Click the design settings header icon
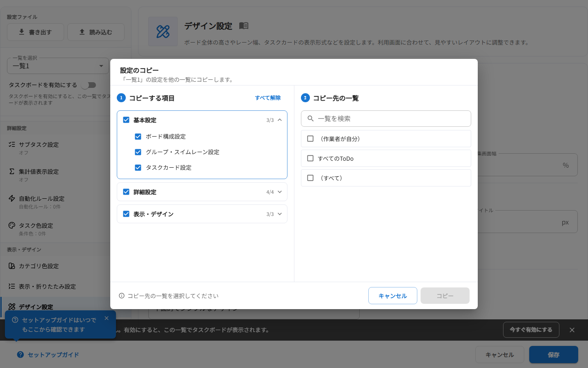Viewport: 588px width, 368px height. [163, 31]
